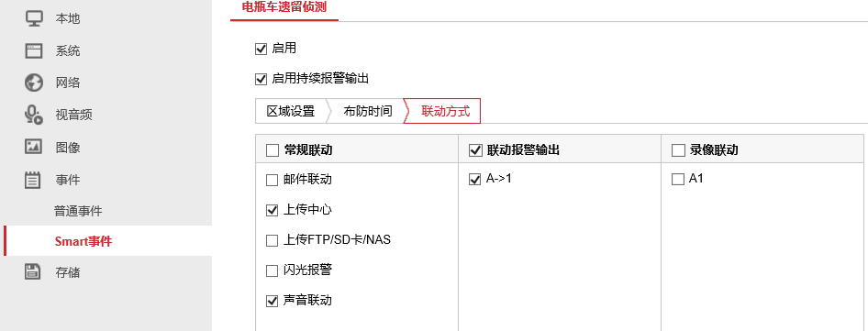Click the 本地 monitor icon
Viewport: 868px width, 331px height.
click(34, 18)
